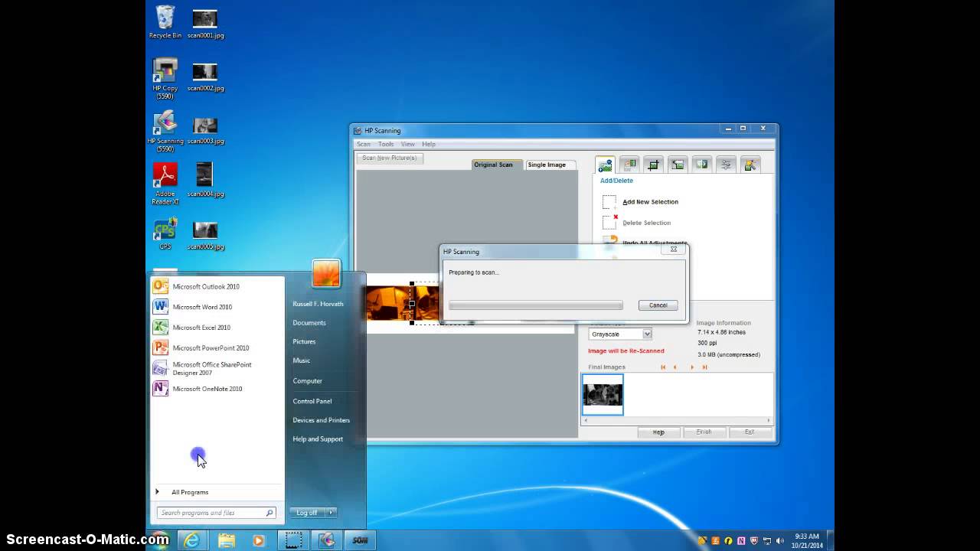Open the Scan menu in HP Scanning
The image size is (980, 551).
click(364, 144)
